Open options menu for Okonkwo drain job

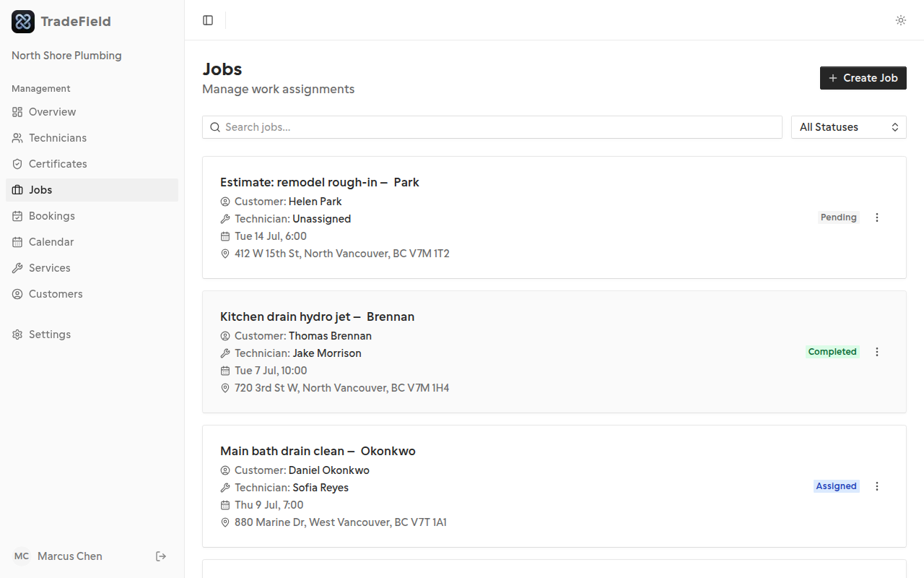(x=877, y=486)
